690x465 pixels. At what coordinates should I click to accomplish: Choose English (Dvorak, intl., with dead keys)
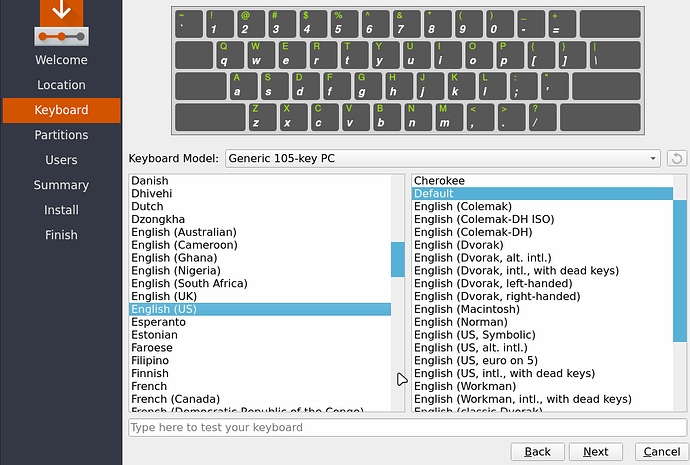point(542,271)
